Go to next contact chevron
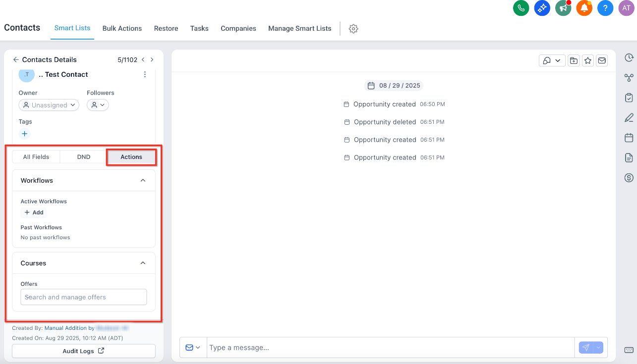Screen dimensions: 637x364 [x=152, y=59]
